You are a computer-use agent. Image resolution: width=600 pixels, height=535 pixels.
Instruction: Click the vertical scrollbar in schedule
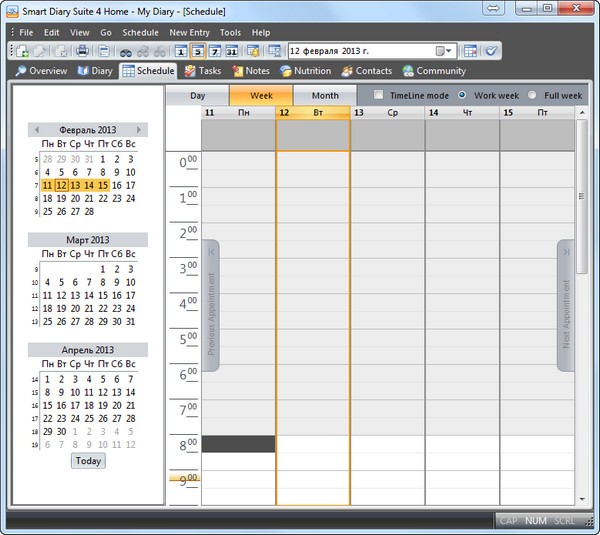point(581,300)
